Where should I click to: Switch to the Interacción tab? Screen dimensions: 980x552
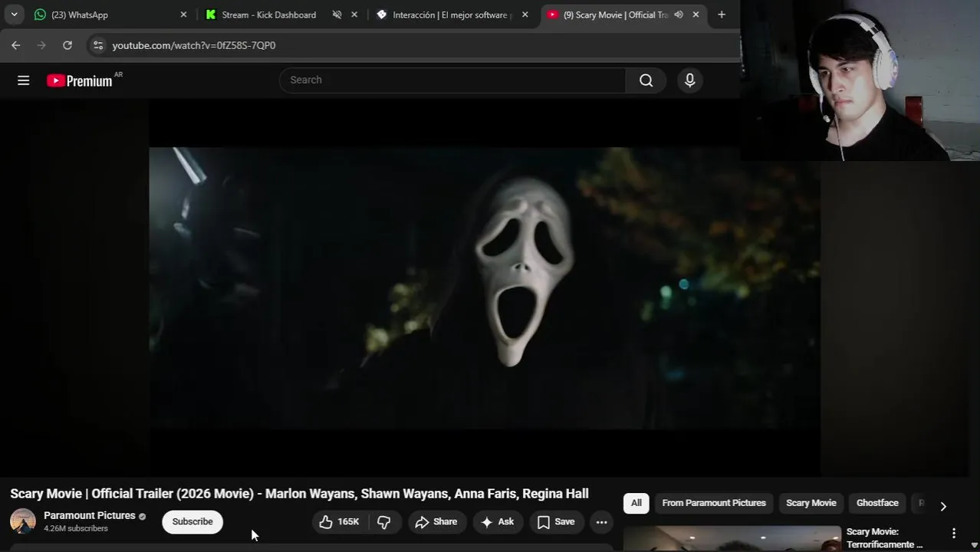tap(451, 15)
